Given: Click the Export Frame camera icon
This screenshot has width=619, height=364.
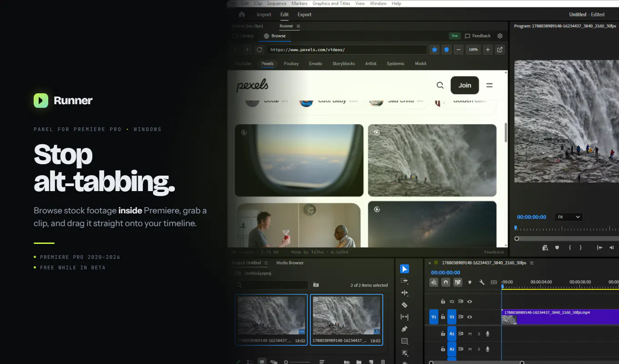Looking at the screenshot, I should click(545, 248).
